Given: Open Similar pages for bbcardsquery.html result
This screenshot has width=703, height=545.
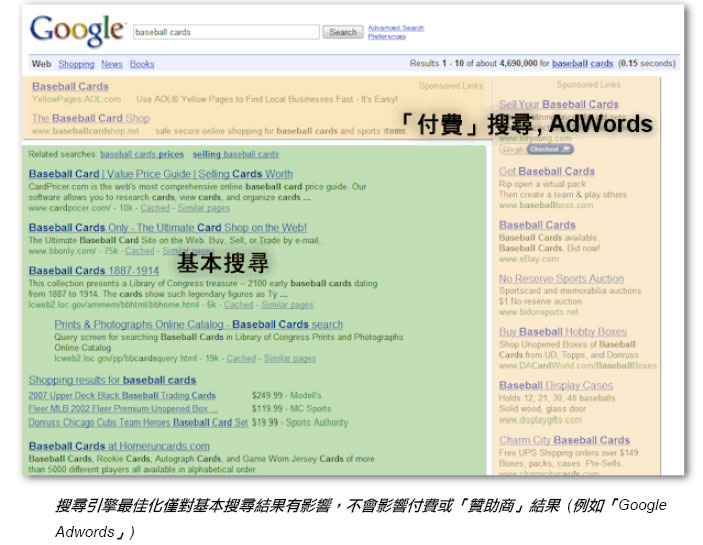Looking at the screenshot, I should [x=290, y=359].
